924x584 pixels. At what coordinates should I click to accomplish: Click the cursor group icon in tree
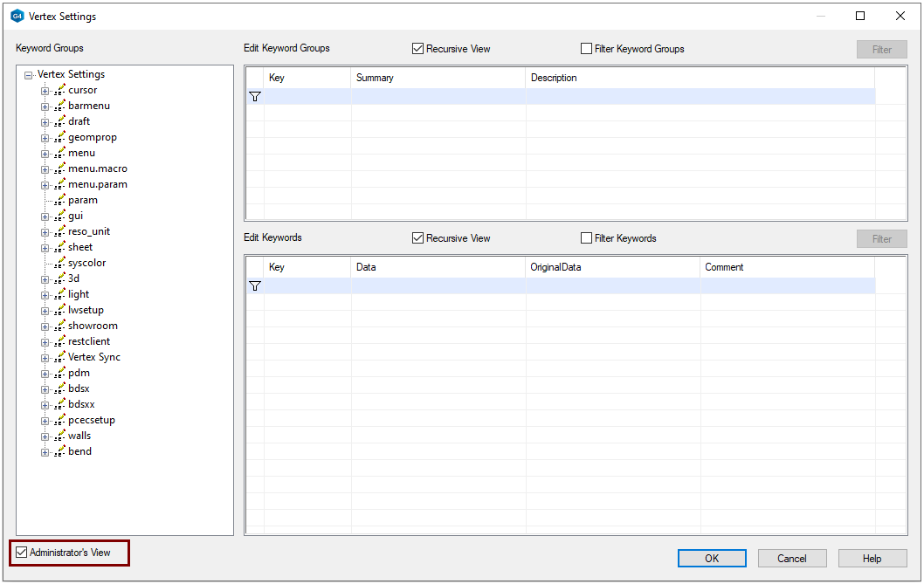(x=60, y=90)
